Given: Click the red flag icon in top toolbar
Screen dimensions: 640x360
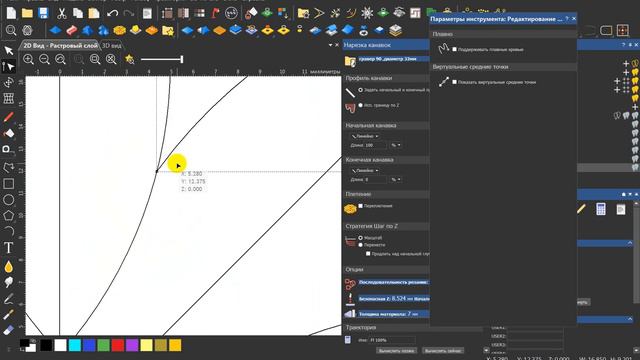Looking at the screenshot, I should [x=216, y=13].
